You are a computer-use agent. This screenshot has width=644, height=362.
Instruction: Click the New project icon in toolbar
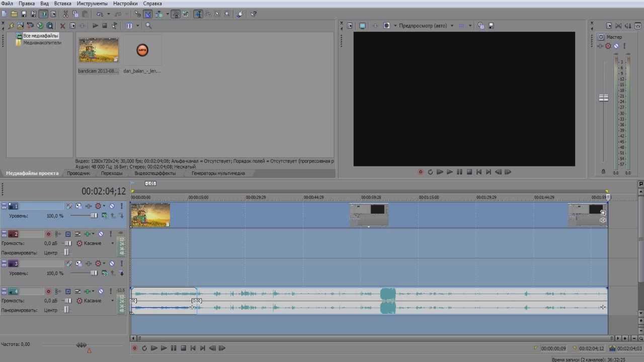click(4, 14)
